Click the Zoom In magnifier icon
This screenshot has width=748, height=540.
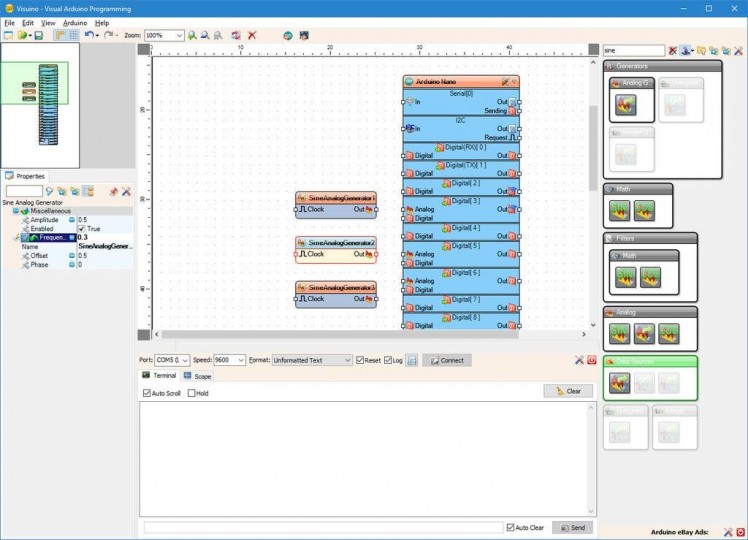coord(192,35)
